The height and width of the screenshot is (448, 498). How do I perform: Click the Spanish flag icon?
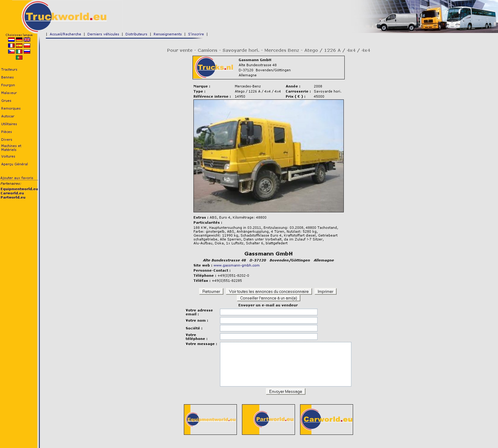[x=19, y=46]
